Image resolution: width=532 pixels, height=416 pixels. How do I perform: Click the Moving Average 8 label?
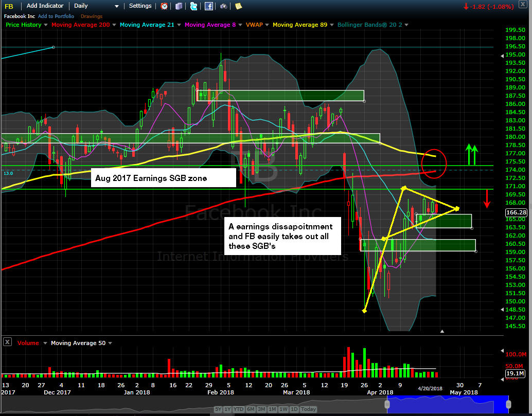pyautogui.click(x=210, y=25)
